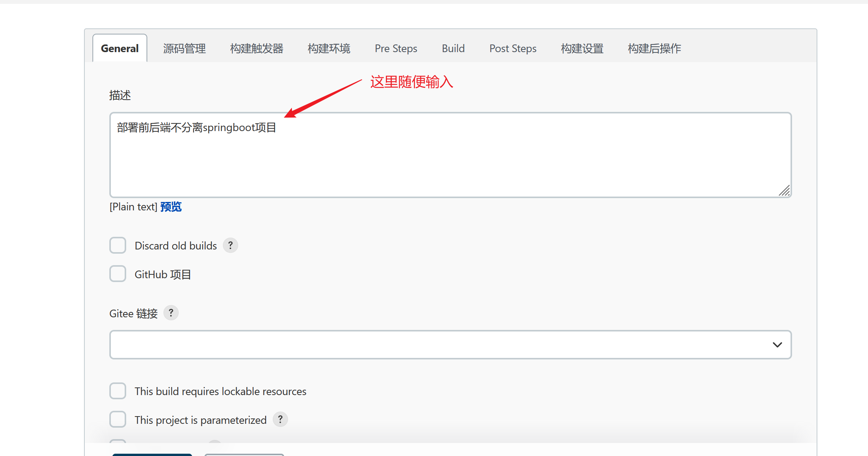Open the 构建触发器 tab
The width and height of the screenshot is (868, 456).
click(257, 49)
